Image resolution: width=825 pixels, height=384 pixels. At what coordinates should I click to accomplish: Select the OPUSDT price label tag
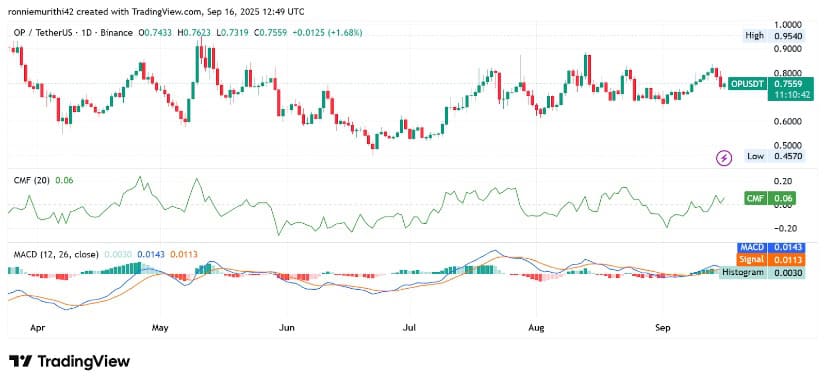[747, 83]
